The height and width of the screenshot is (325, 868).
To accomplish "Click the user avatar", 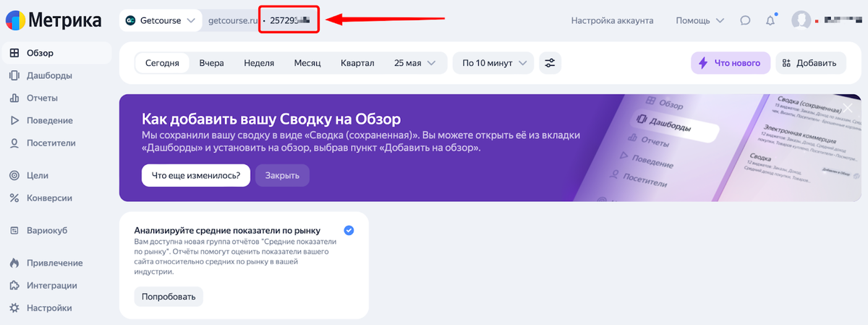I will pos(801,20).
